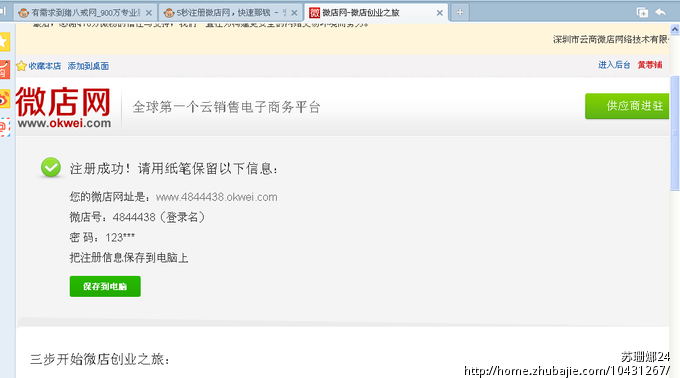Click the undo back arrow icon
Screen dimensions: 680x378
(660, 13)
